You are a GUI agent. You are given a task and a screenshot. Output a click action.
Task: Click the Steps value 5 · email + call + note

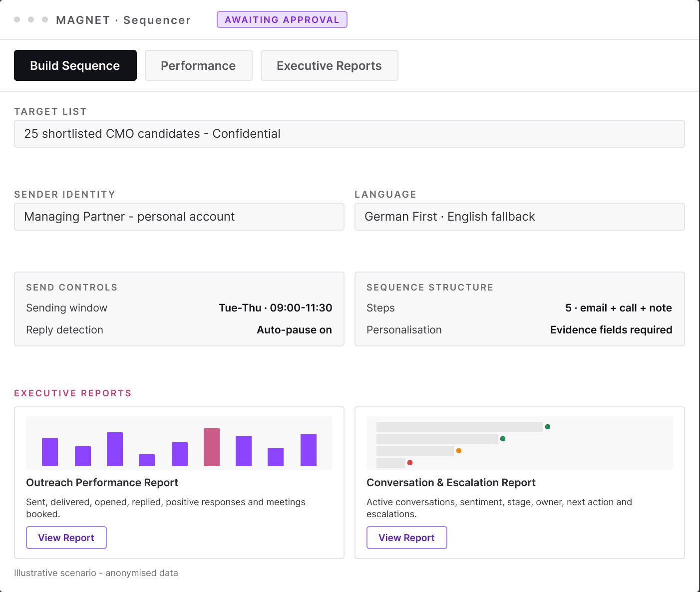tap(619, 308)
